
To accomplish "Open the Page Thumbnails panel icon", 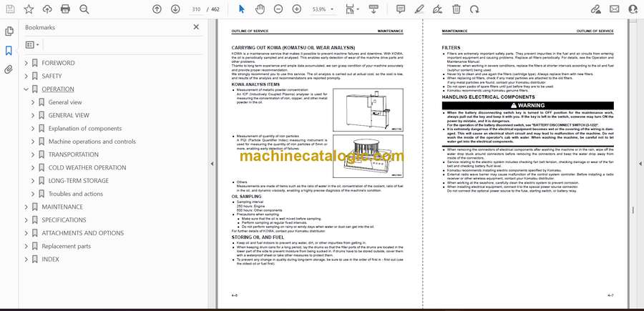I will click(9, 31).
